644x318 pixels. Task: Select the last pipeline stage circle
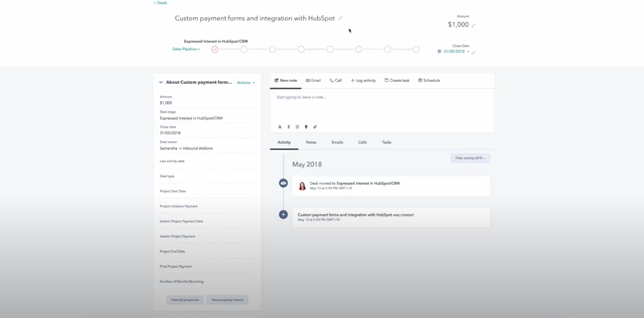[416, 49]
